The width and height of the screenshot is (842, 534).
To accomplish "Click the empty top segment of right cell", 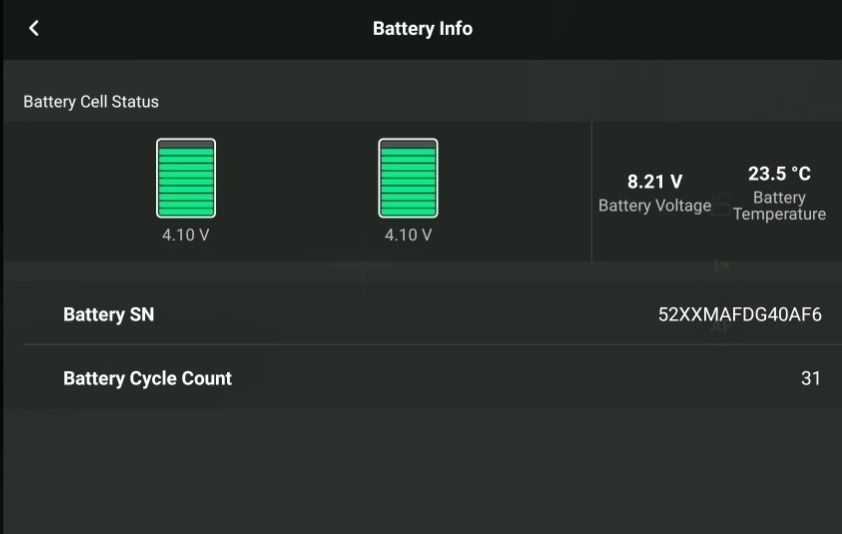I will [x=408, y=144].
